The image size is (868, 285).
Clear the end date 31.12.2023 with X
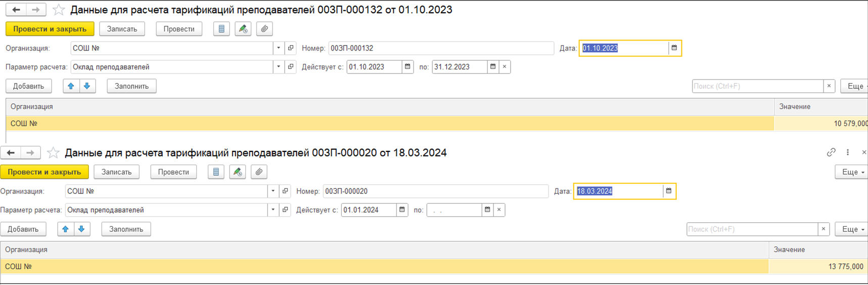pos(505,67)
